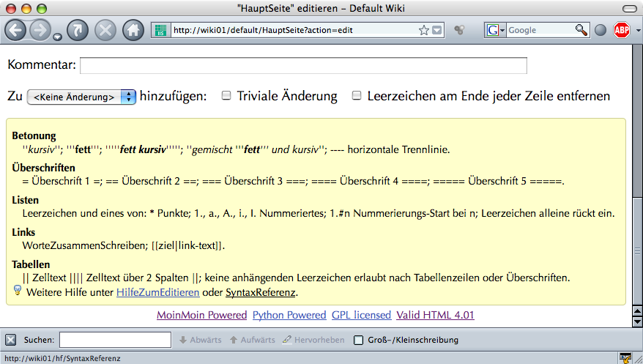The height and width of the screenshot is (364, 643).
Task: Toggle Leerzeichen am Ende entfernen checkbox
Action: tap(357, 96)
